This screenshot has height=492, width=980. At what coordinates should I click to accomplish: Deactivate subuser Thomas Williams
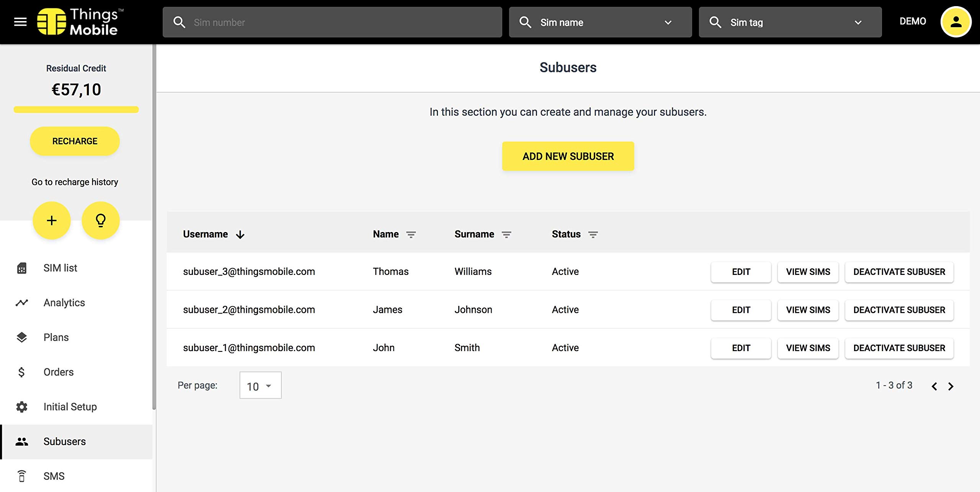pyautogui.click(x=899, y=272)
